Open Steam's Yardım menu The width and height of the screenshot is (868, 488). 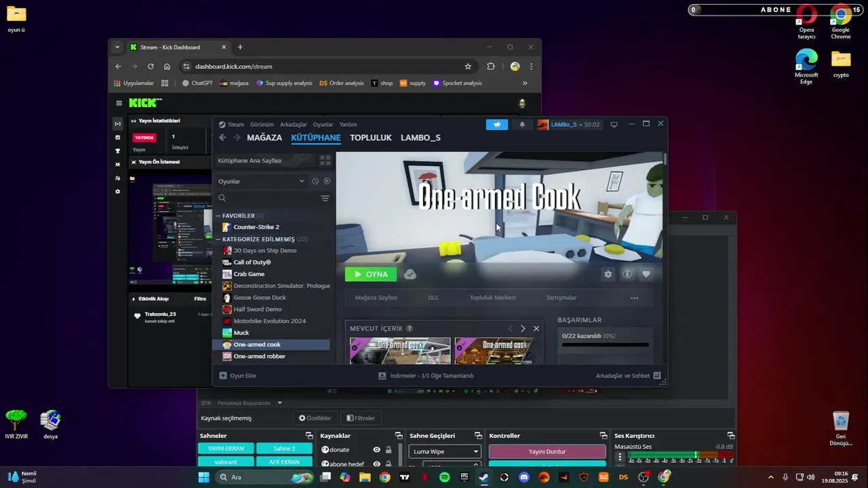tap(348, 125)
